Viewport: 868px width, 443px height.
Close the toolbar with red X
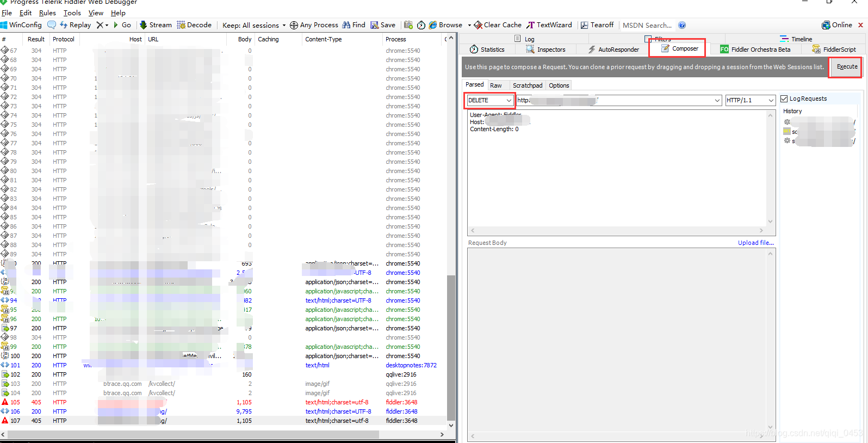click(860, 25)
